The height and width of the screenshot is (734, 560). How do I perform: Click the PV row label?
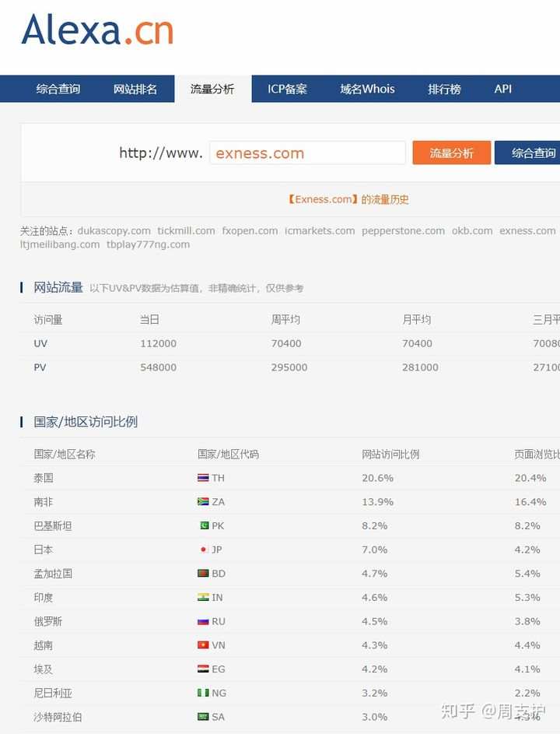point(40,367)
